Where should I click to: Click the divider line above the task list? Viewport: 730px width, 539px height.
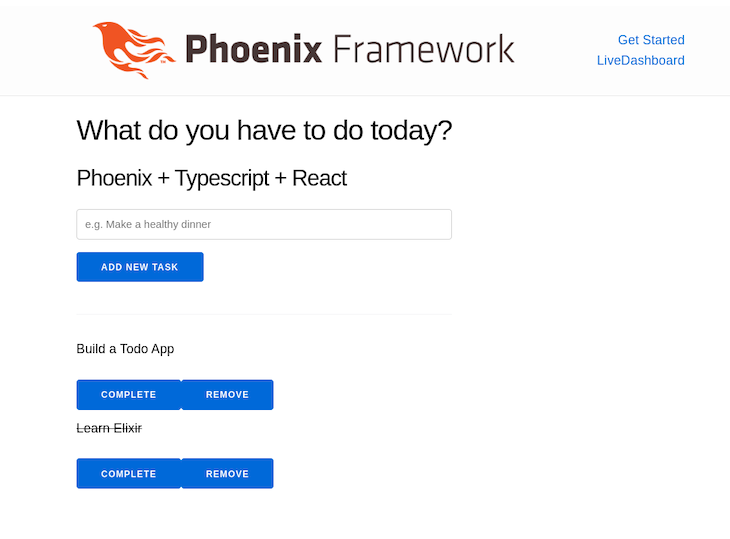tap(264, 314)
